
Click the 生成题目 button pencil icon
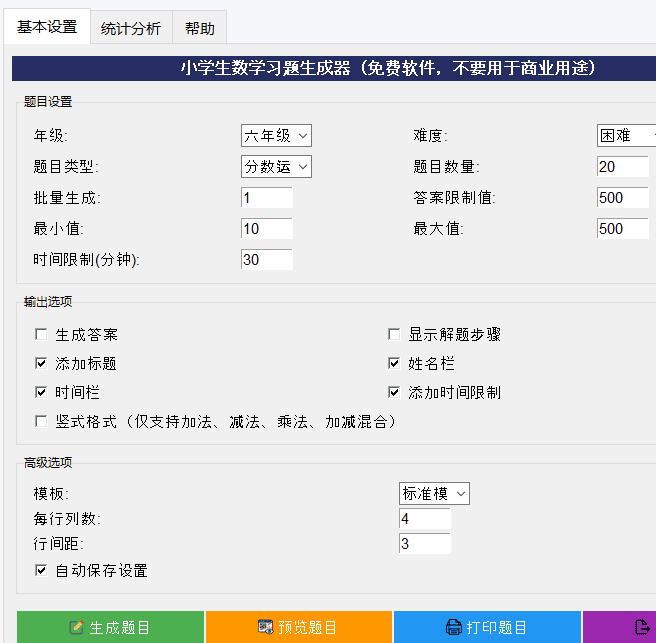tap(77, 628)
